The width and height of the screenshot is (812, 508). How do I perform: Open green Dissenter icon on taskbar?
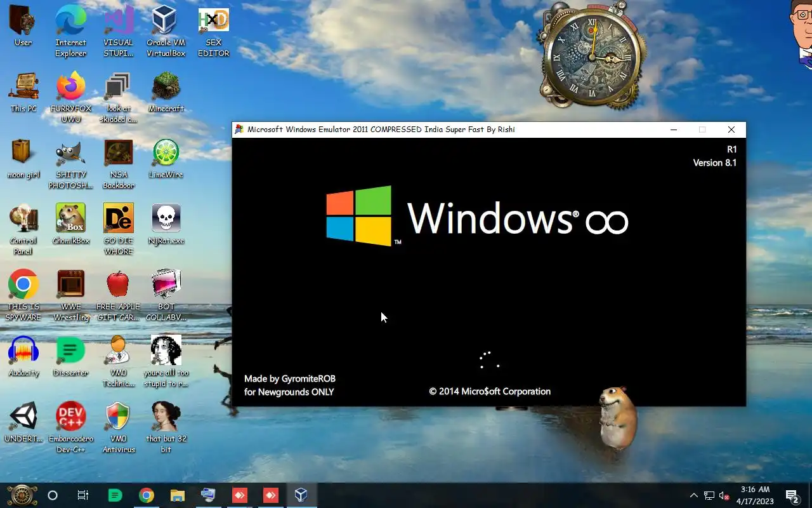tap(115, 495)
